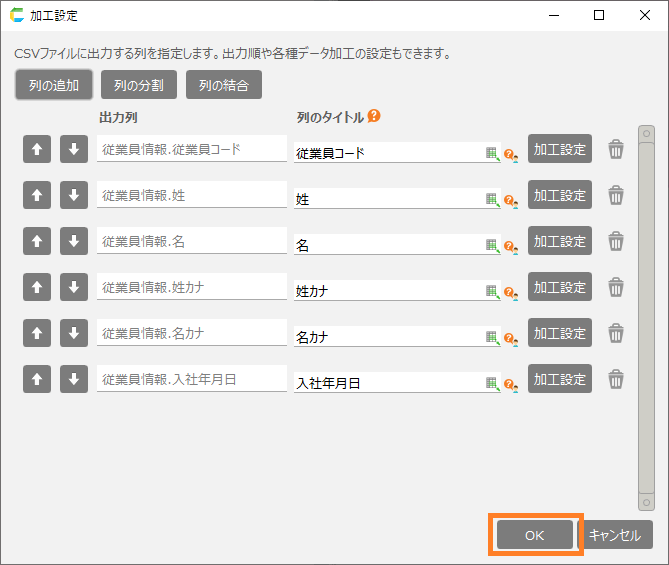The height and width of the screenshot is (565, 669).
Task: Open 加工設定 for the 従業員コード row
Action: tap(559, 150)
